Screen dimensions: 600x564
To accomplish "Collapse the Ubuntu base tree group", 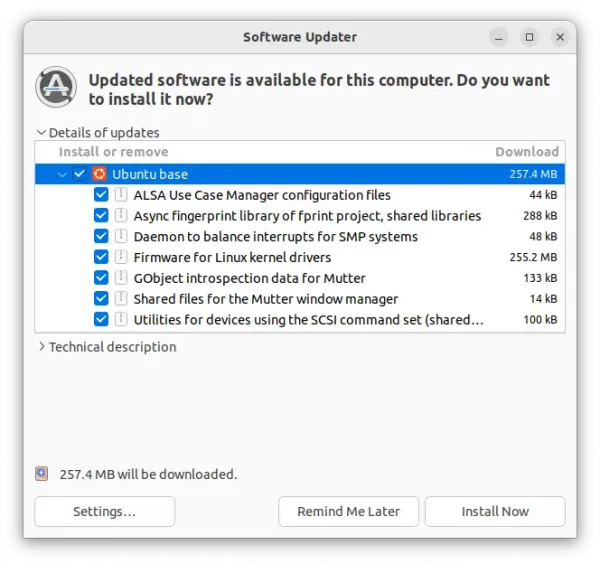I will [62, 174].
